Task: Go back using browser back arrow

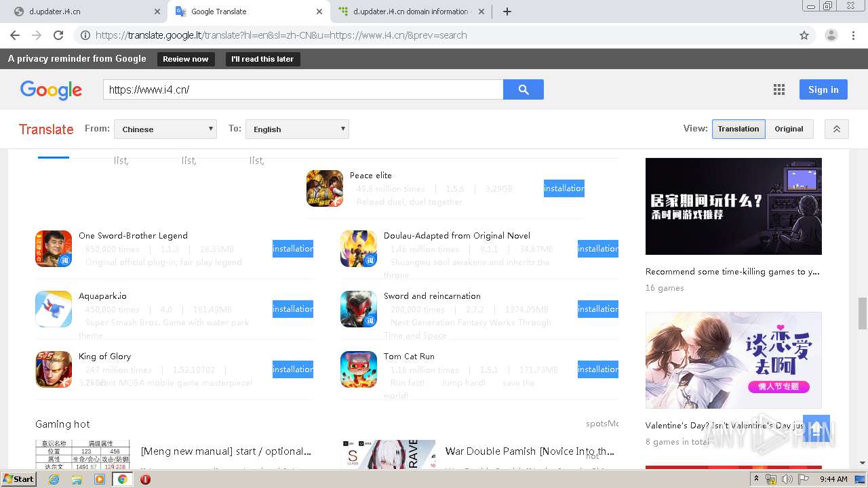Action: click(15, 35)
